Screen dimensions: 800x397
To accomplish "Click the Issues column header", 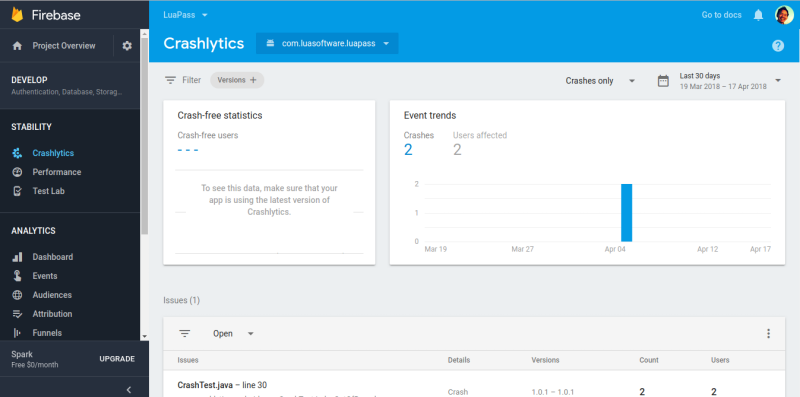I will pos(188,360).
